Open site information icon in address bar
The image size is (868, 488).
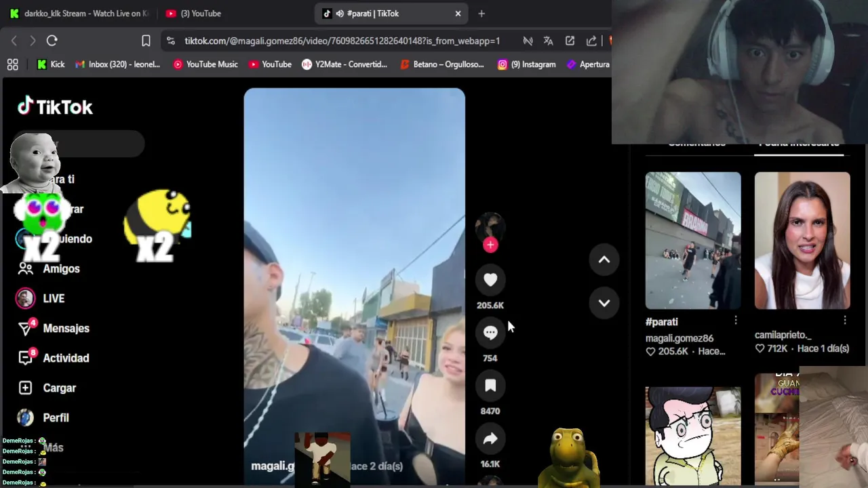171,41
